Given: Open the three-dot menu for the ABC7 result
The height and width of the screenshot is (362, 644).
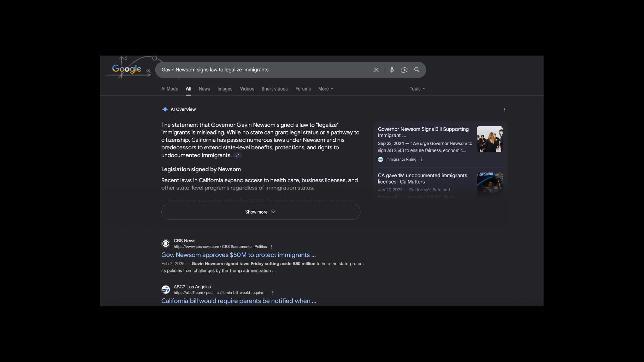Looking at the screenshot, I should pos(272,293).
